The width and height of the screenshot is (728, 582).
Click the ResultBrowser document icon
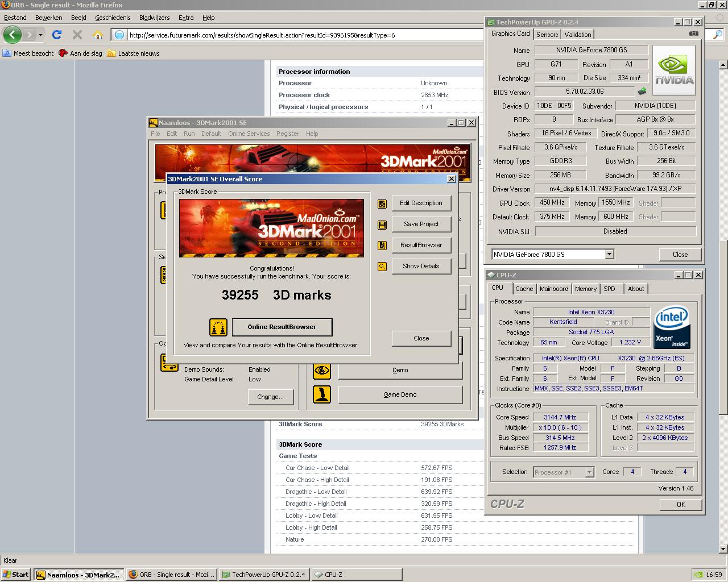(x=382, y=246)
